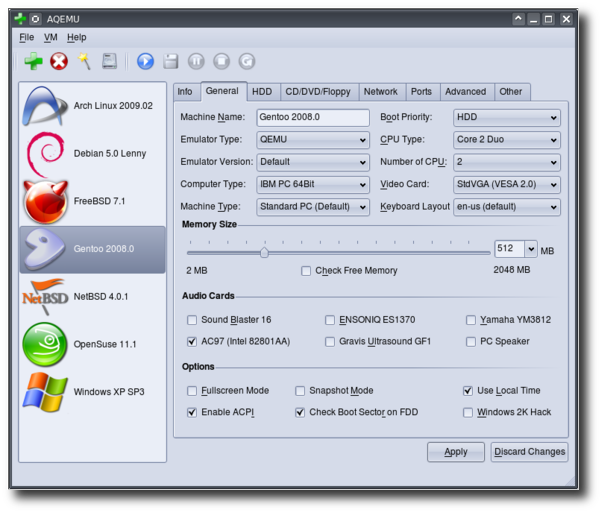The height and width of the screenshot is (513, 602).
Task: Stop the virtual machine toolbar icon
Action: [x=222, y=61]
